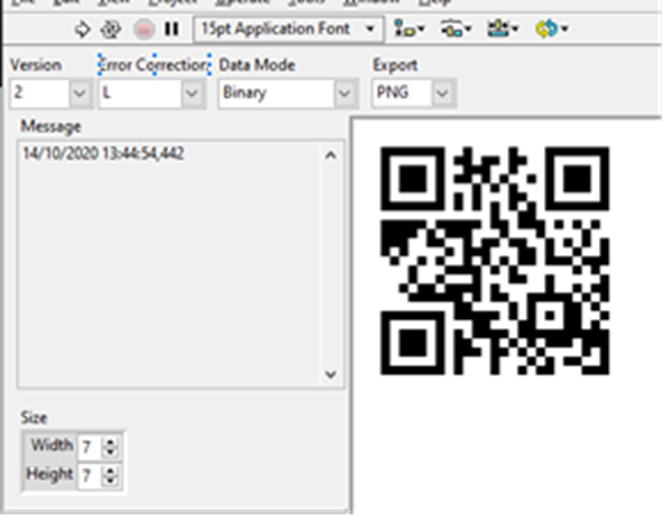The width and height of the screenshot is (666, 521).
Task: Open the Distribute Objects toolbar menu
Action: (x=456, y=29)
